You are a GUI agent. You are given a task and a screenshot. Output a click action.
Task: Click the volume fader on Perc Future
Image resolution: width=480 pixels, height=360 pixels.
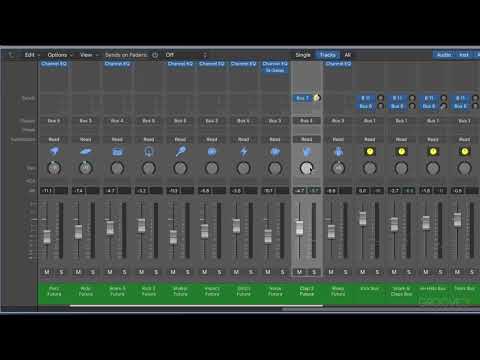click(47, 237)
